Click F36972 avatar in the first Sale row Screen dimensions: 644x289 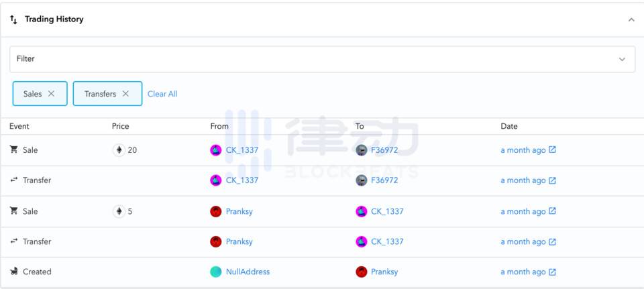362,150
